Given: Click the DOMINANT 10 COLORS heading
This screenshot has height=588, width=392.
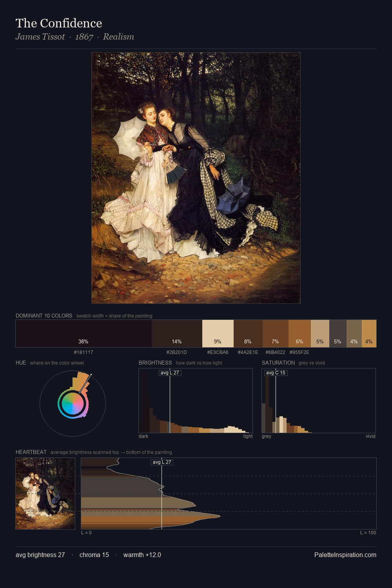Looking at the screenshot, I should (x=44, y=316).
